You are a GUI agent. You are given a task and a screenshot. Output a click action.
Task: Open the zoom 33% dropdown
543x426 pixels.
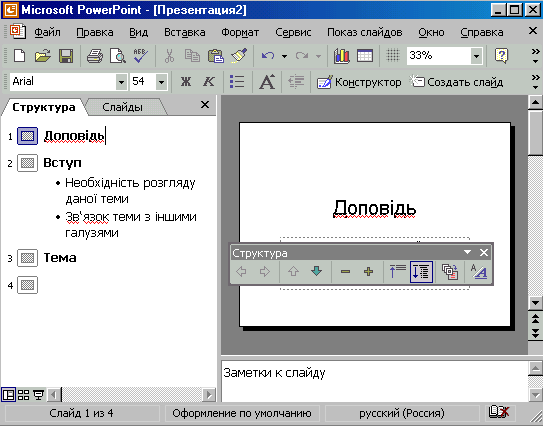[477, 56]
